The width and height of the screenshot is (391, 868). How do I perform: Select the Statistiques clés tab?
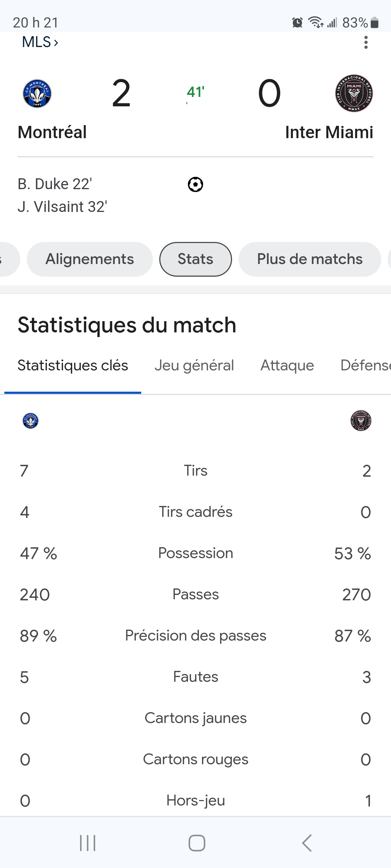(x=73, y=365)
